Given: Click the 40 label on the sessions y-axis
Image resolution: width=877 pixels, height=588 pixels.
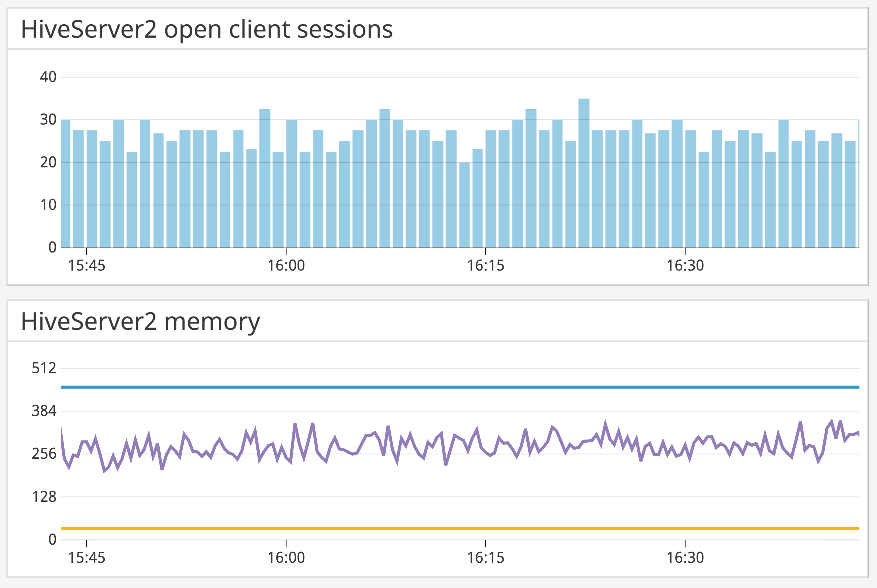Looking at the screenshot, I should coord(48,77).
